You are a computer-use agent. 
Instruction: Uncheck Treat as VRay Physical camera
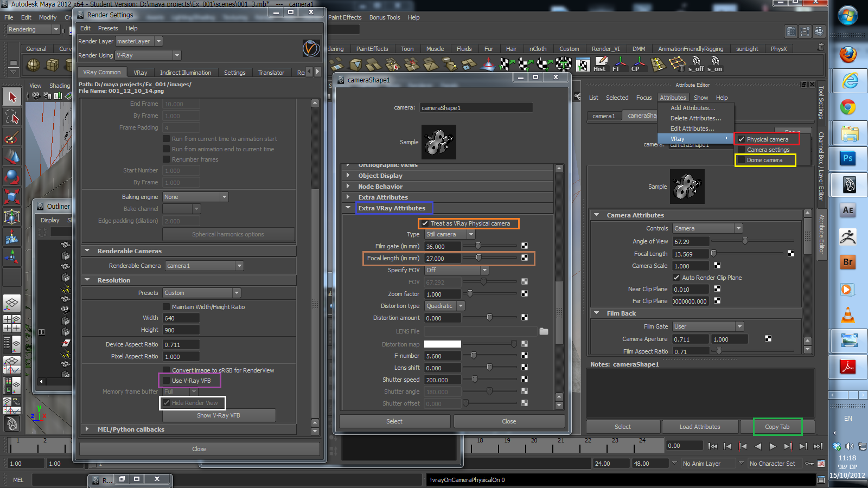pos(425,223)
